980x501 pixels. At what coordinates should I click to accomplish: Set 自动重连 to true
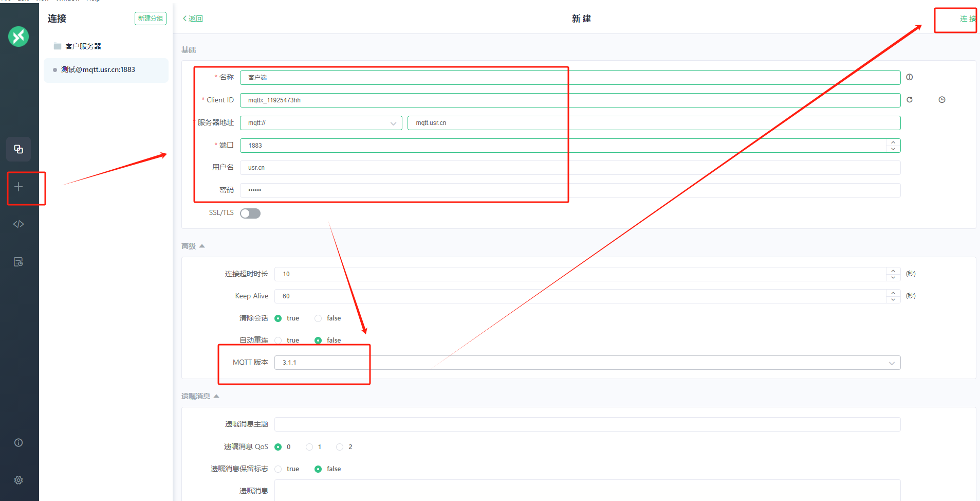279,341
